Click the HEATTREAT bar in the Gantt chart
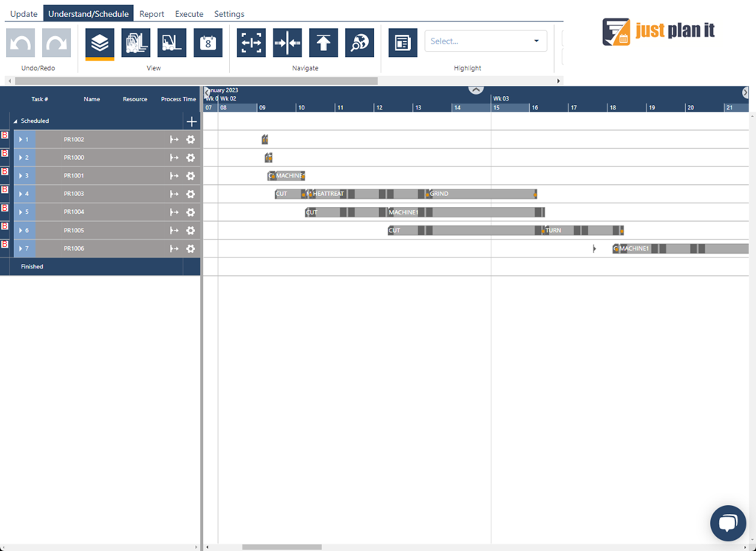The width and height of the screenshot is (756, 551). point(329,194)
